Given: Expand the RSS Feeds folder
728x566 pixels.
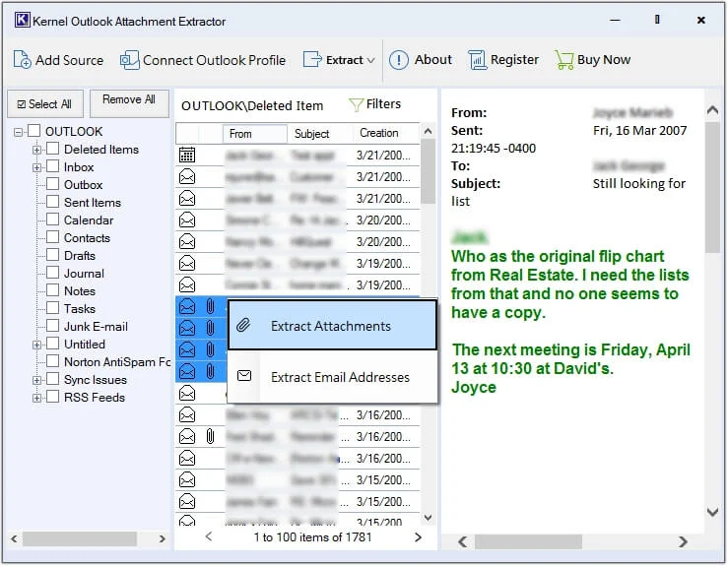Looking at the screenshot, I should [x=36, y=398].
